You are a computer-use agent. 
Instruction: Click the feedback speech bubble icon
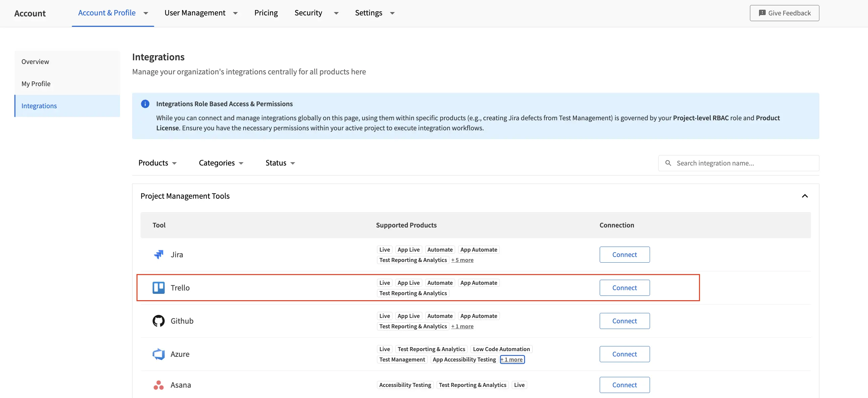(x=762, y=13)
